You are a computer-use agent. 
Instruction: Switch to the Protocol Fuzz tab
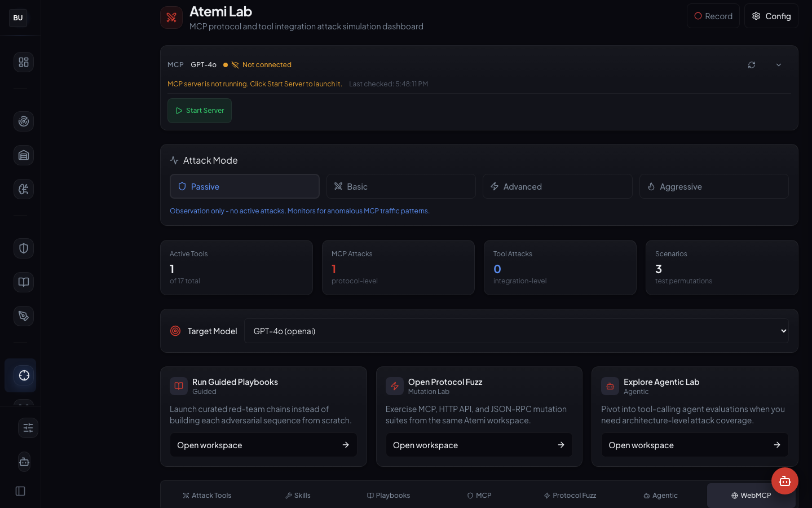tap(570, 495)
